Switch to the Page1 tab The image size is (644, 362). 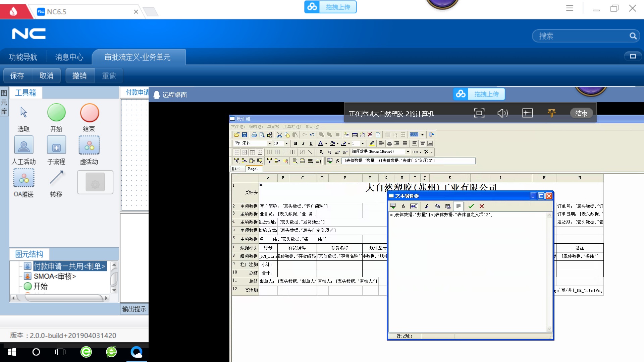click(x=253, y=169)
